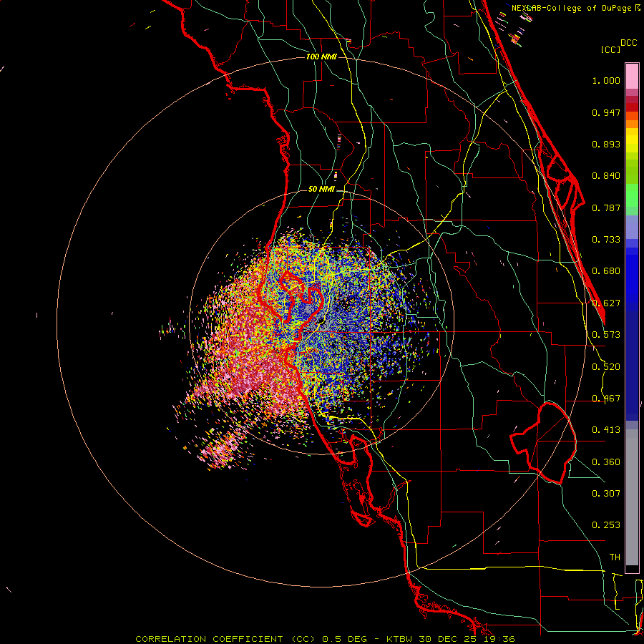Select the 1.000 value on the scale

606,80
